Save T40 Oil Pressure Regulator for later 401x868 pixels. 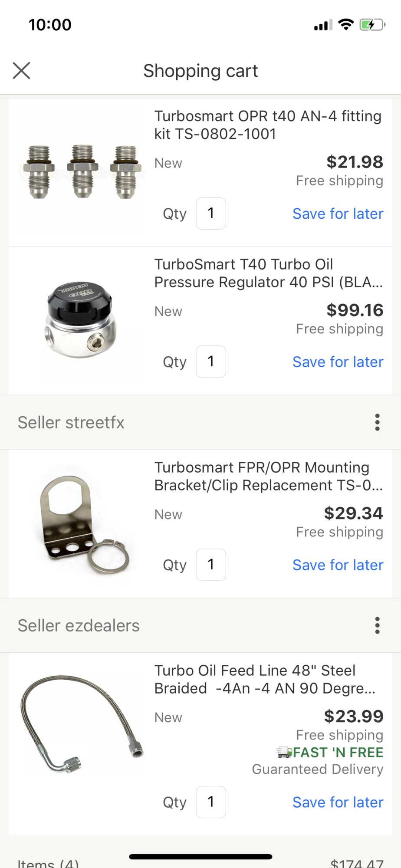(338, 362)
